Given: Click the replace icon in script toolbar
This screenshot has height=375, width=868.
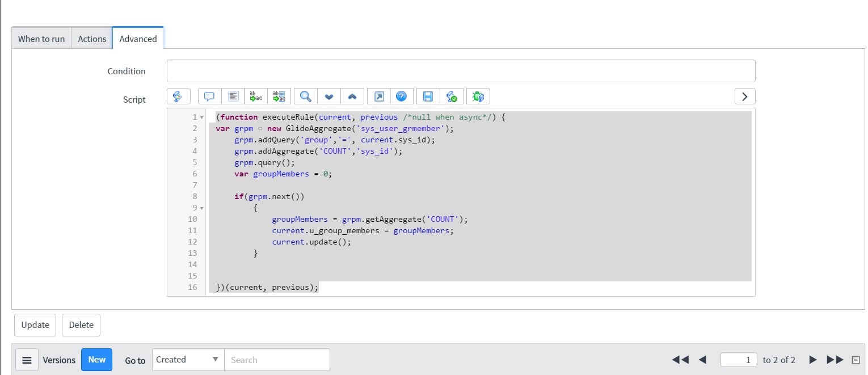Looking at the screenshot, I should pos(256,96).
